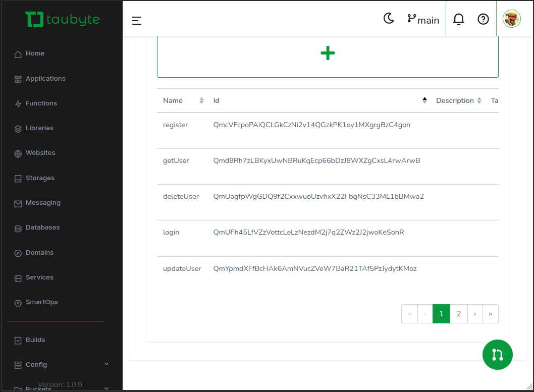Viewport: 534px width, 392px height.
Task: Select the updateUser function row
Action: click(x=328, y=274)
